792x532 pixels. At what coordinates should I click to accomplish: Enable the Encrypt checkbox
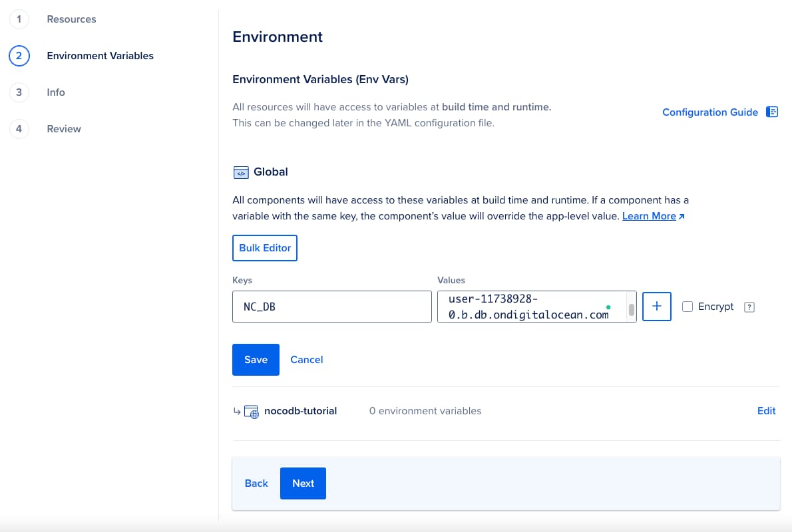[688, 307]
